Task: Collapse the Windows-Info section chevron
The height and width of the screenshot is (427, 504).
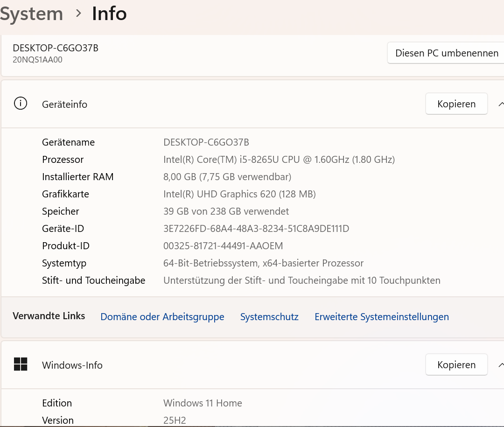Action: tap(501, 364)
